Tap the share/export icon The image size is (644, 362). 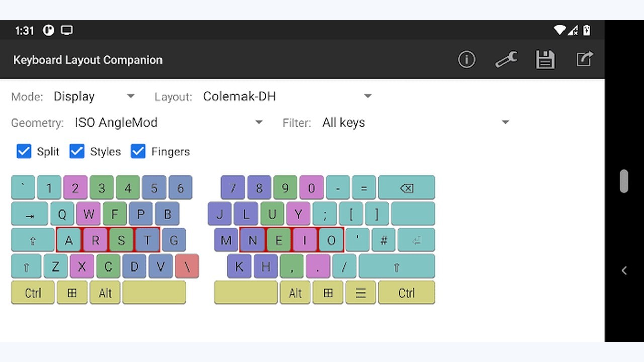(585, 59)
